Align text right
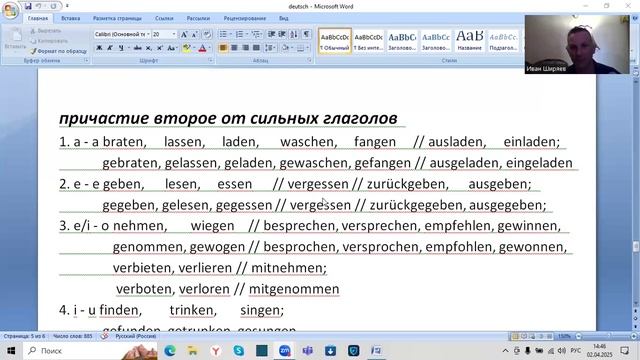The width and height of the screenshot is (640, 360). pos(245,48)
